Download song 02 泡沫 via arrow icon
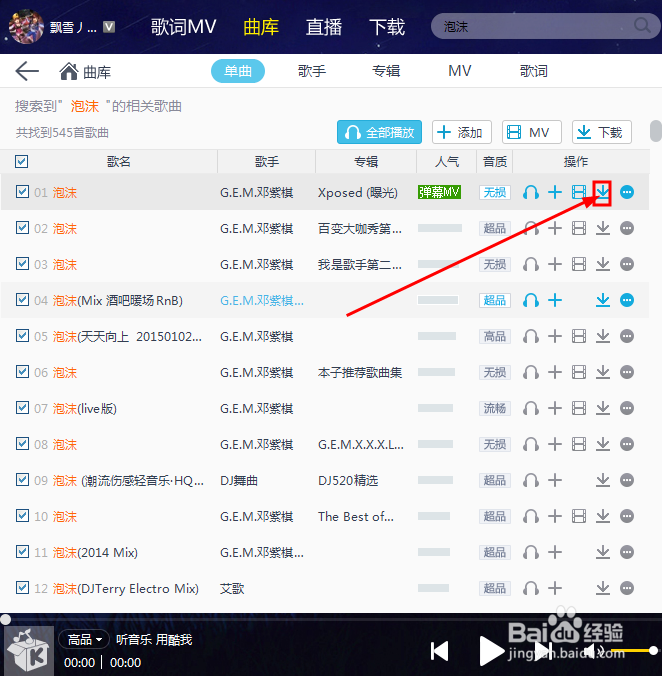This screenshot has height=676, width=662. coord(603,228)
